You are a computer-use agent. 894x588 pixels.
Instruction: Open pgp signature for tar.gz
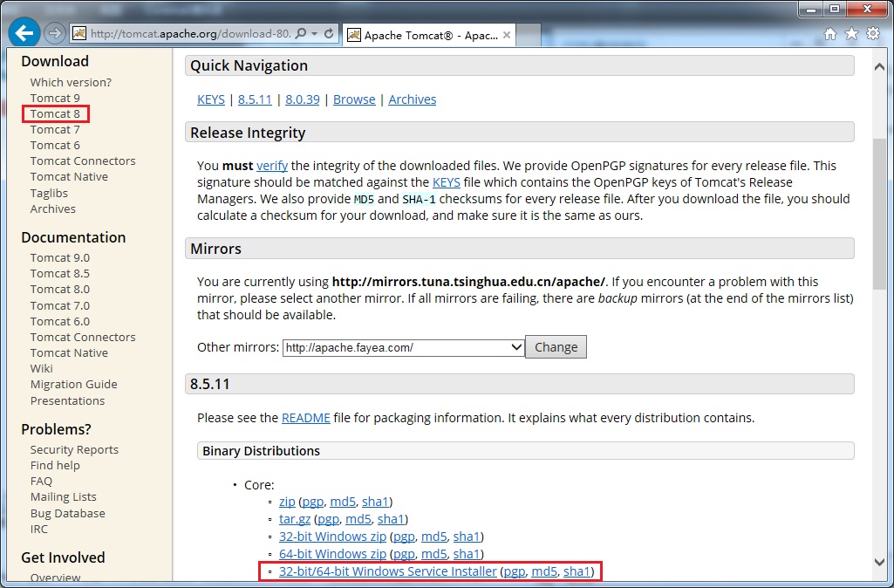[329, 520]
